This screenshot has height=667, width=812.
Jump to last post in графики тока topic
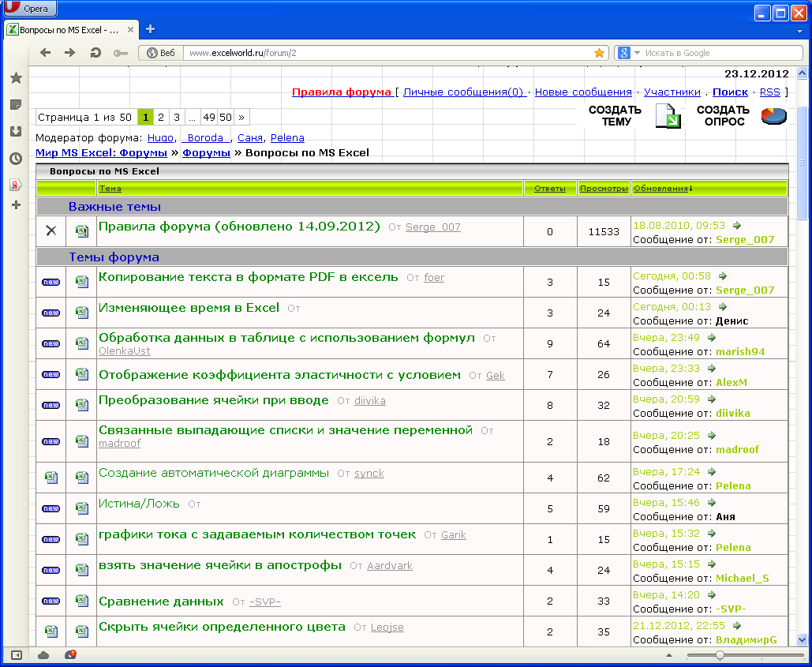pyautogui.click(x=712, y=534)
